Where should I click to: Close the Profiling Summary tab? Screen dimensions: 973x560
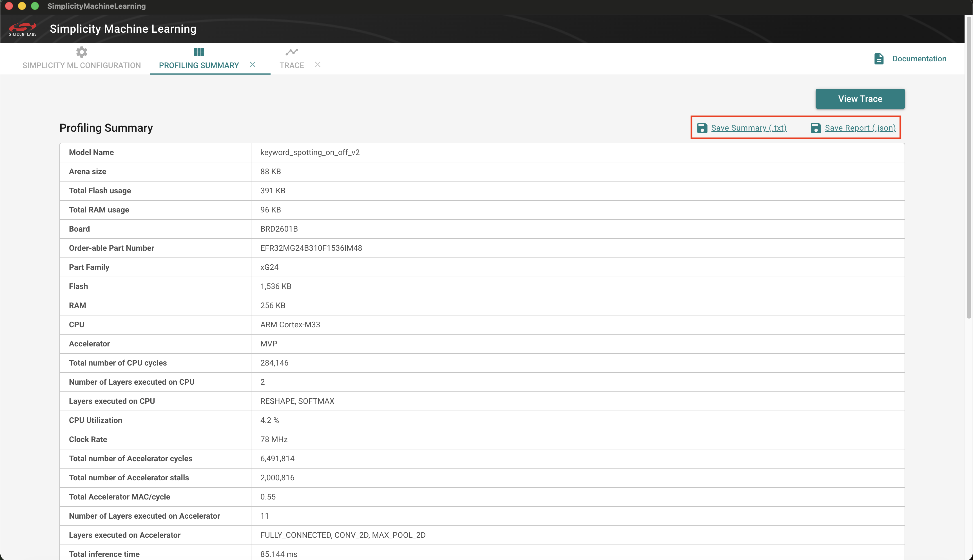pyautogui.click(x=252, y=65)
